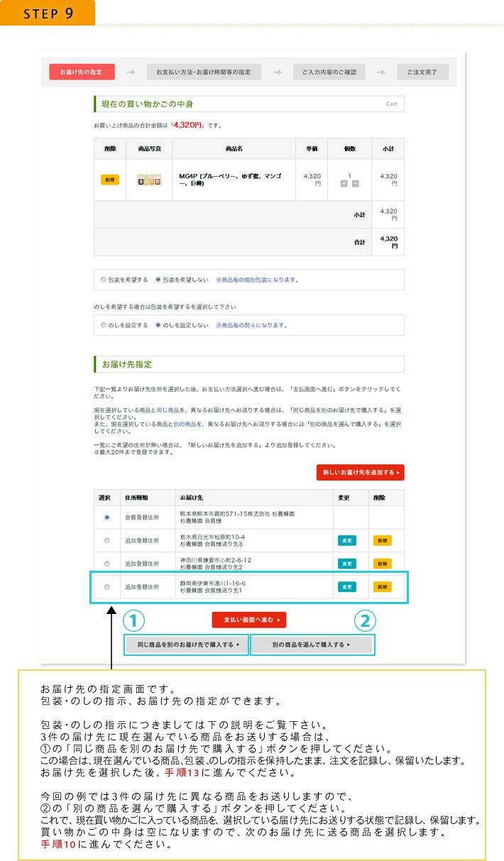Open the ご入力内容のご確認 step tab
This screenshot has width=504, height=861.
click(x=329, y=72)
